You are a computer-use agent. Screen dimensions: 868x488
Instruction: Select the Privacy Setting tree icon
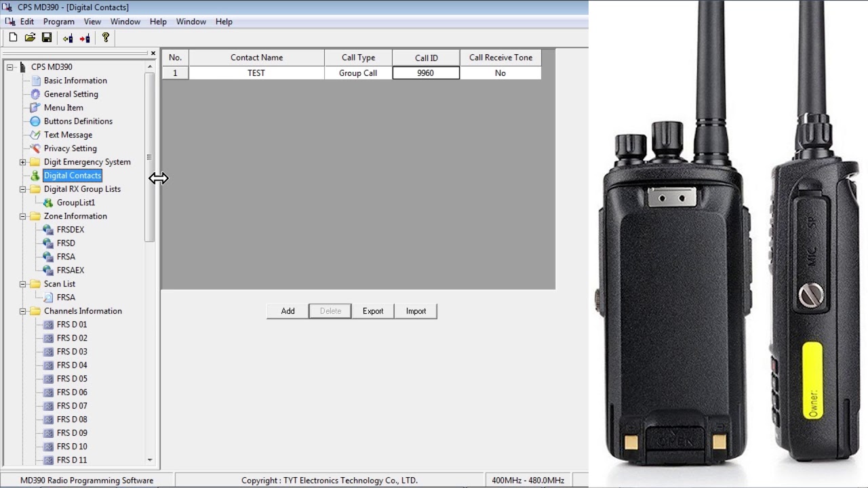click(35, 148)
